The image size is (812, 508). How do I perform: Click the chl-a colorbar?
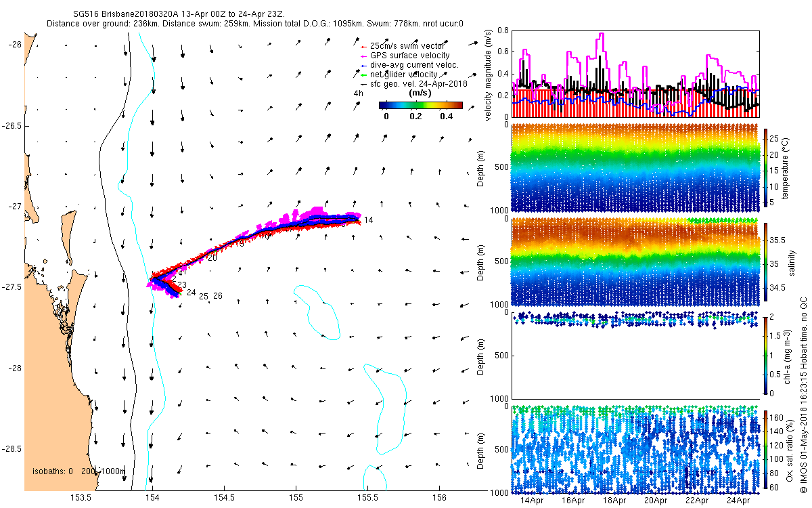(766, 355)
